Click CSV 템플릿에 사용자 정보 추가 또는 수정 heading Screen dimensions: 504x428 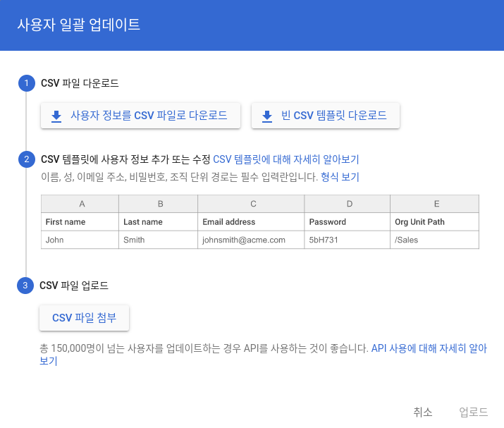click(125, 159)
